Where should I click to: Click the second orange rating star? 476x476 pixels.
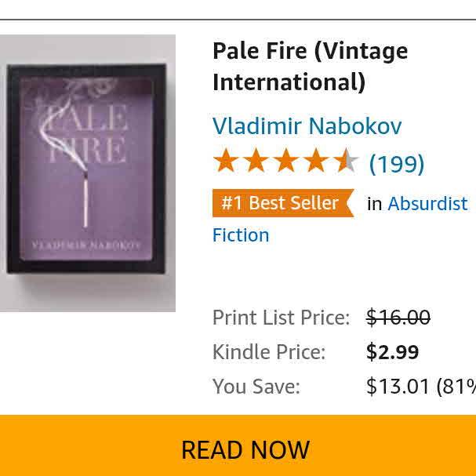pyautogui.click(x=256, y=161)
